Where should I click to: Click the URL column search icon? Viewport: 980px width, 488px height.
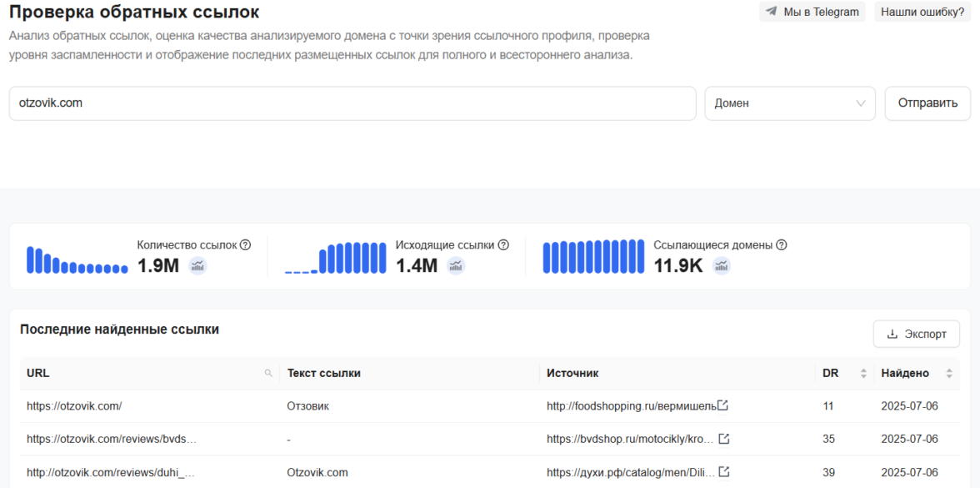pos(268,374)
